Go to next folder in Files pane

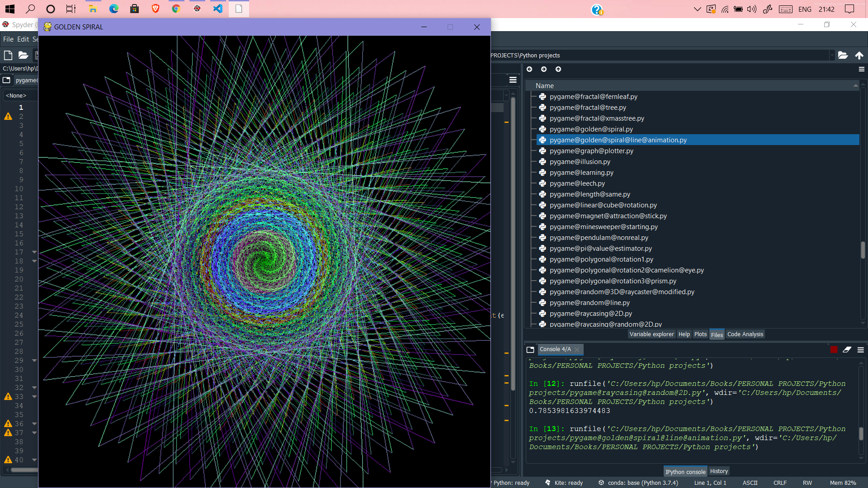(x=544, y=69)
